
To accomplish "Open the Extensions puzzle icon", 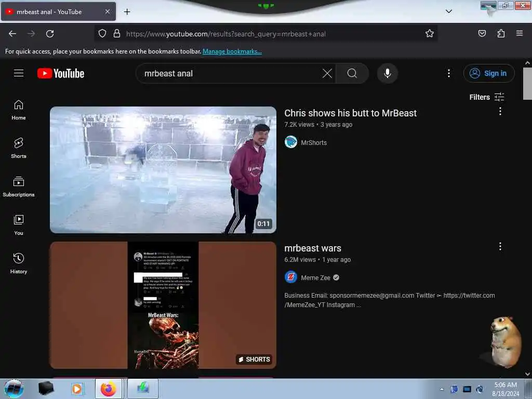I will pyautogui.click(x=501, y=33).
